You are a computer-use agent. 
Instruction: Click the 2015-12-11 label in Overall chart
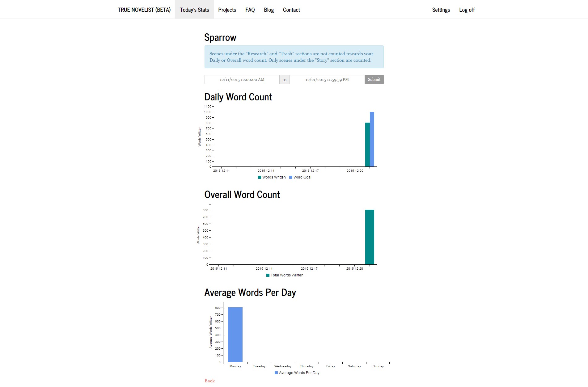[x=219, y=269]
